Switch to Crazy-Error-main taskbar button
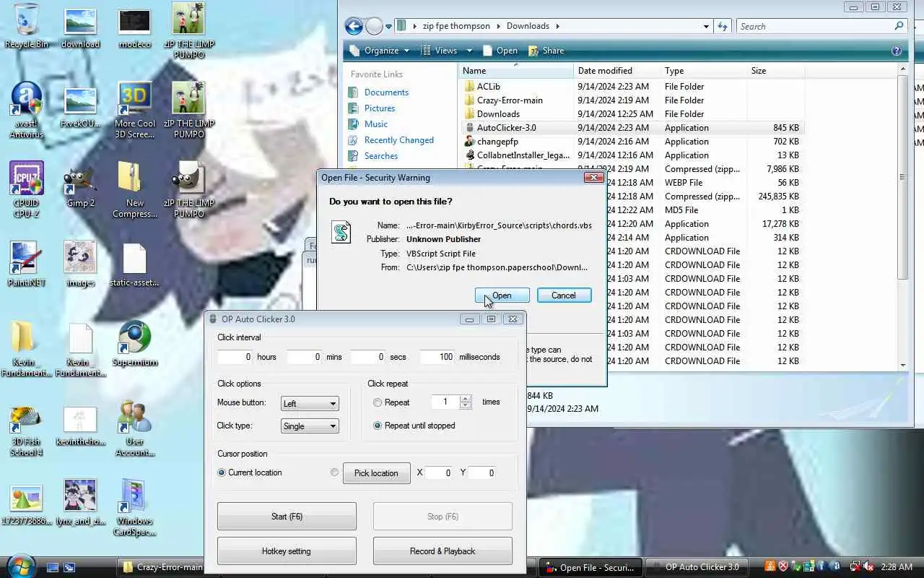 pos(162,567)
